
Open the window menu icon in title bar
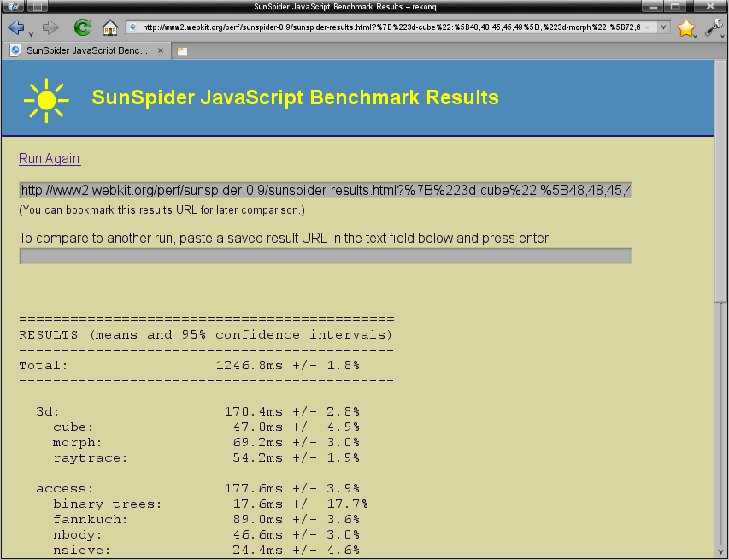pyautogui.click(x=14, y=6)
